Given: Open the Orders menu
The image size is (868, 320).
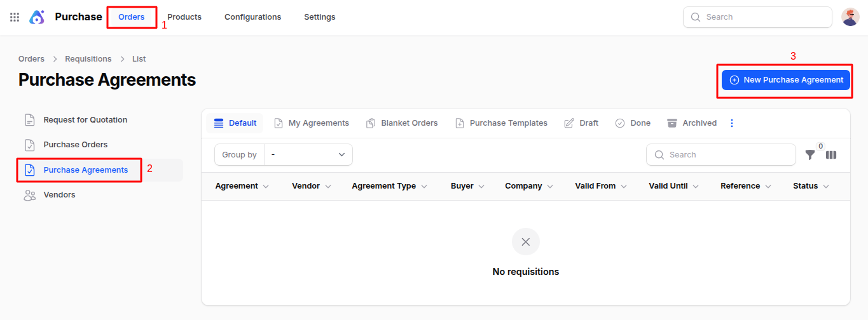Looking at the screenshot, I should point(132,17).
